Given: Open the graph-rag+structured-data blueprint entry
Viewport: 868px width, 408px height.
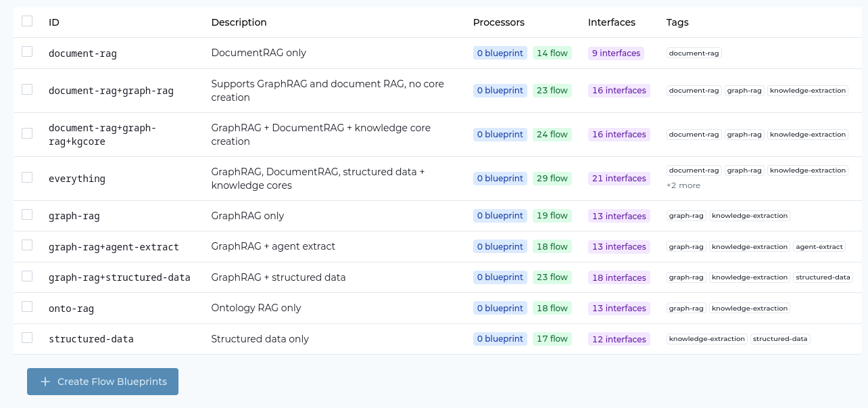Looking at the screenshot, I should point(119,277).
